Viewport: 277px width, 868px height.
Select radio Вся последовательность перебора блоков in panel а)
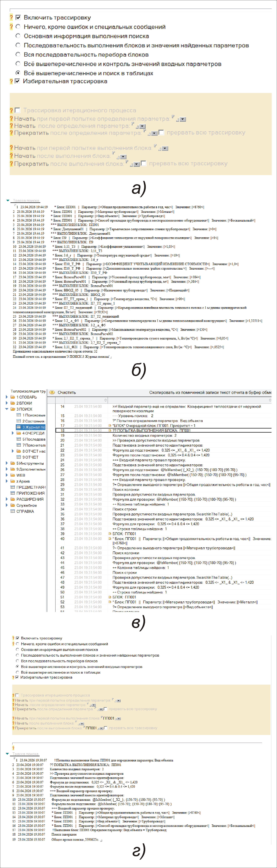(18, 54)
